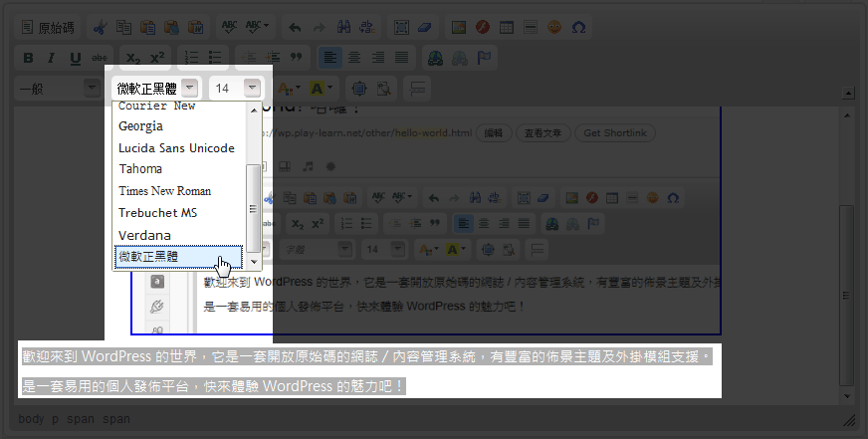Open the 原始碼 source view button
This screenshot has height=439, width=868.
tap(48, 27)
